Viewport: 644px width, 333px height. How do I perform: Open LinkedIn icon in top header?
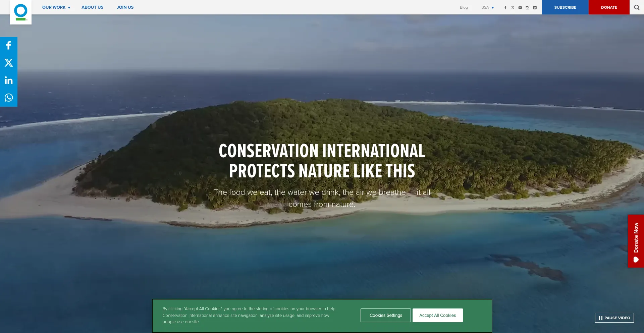point(535,7)
